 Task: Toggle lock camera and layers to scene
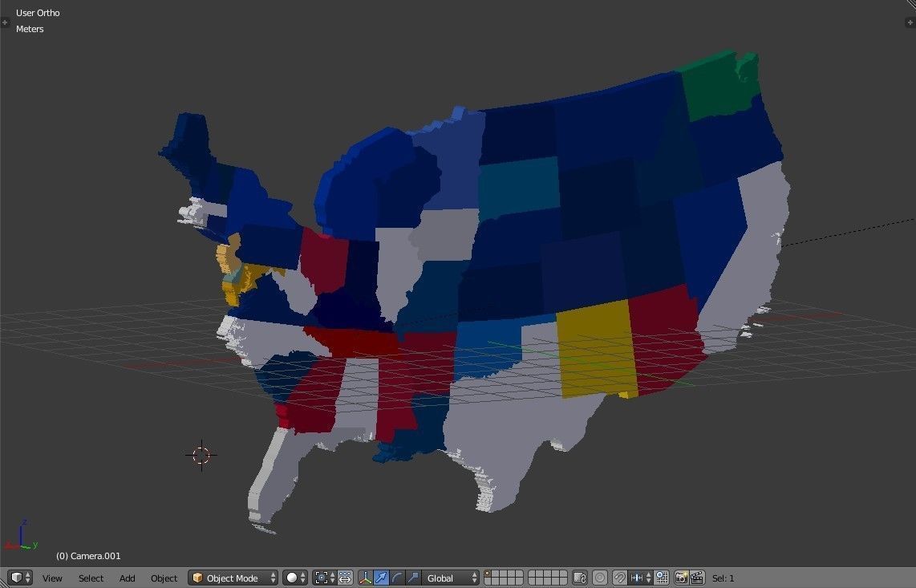pyautogui.click(x=579, y=578)
